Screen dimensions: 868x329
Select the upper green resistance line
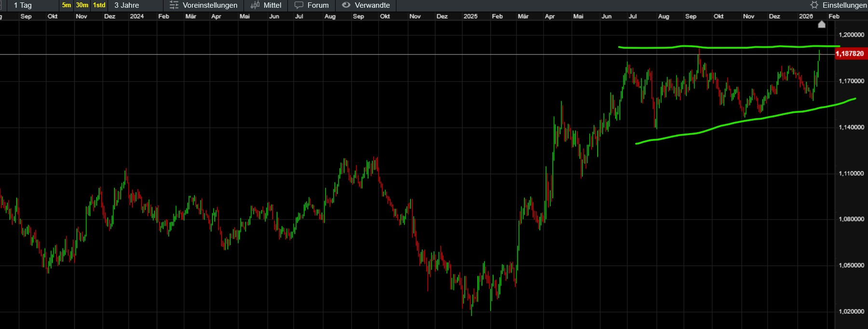(723, 47)
